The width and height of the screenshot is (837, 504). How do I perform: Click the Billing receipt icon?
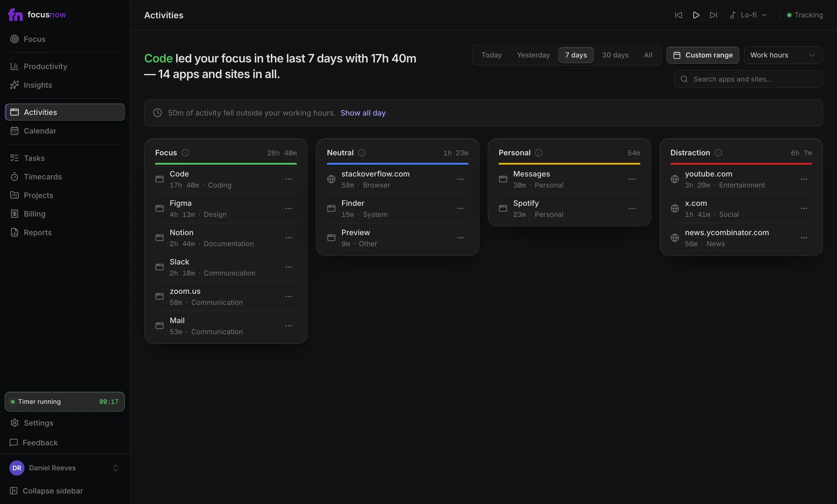coord(14,214)
